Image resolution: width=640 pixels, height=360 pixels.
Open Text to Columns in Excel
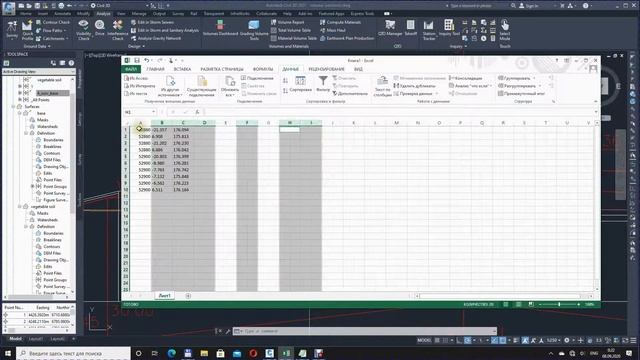click(382, 87)
